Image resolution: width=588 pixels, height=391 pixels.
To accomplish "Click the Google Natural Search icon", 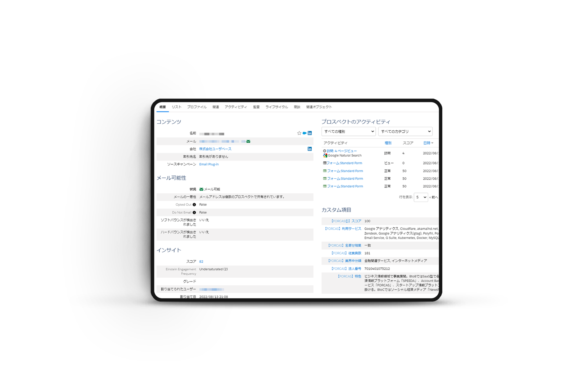I will coord(325,156).
